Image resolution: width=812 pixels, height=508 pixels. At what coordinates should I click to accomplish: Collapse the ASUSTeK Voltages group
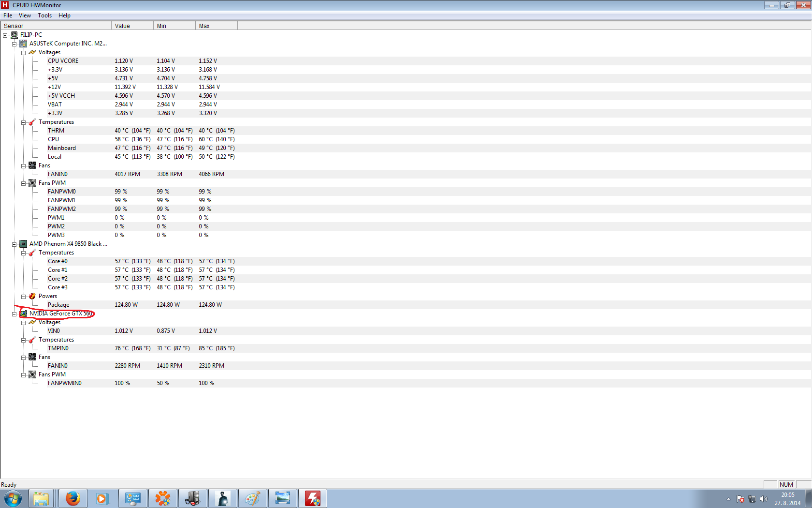click(x=23, y=53)
